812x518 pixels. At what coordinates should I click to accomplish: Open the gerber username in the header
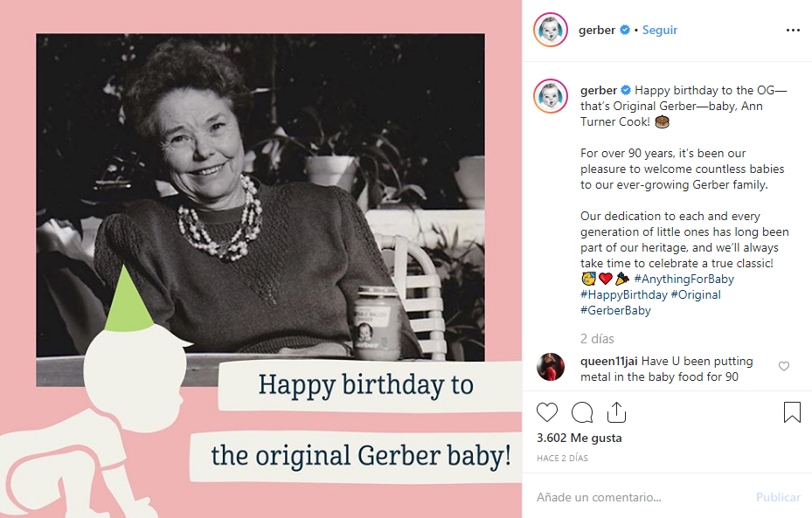[x=597, y=30]
